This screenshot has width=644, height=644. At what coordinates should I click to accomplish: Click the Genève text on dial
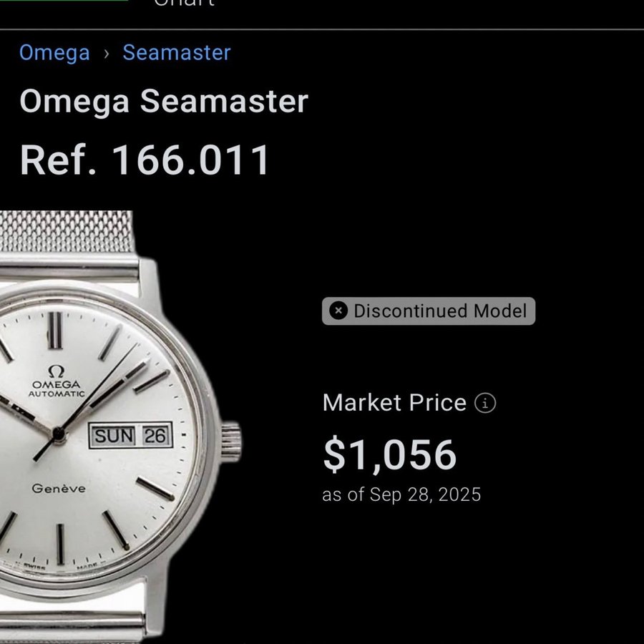click(59, 488)
